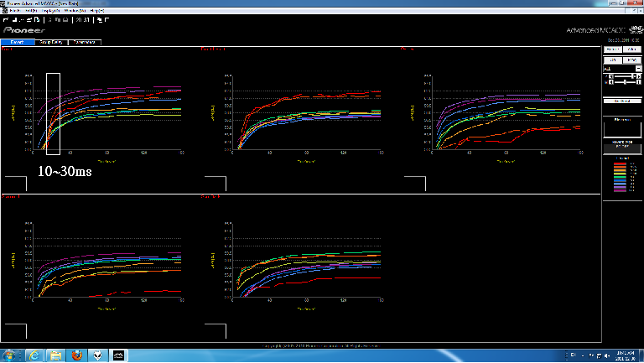Click the upper slider's left arrow
644x363 pixels.
(x=611, y=76)
